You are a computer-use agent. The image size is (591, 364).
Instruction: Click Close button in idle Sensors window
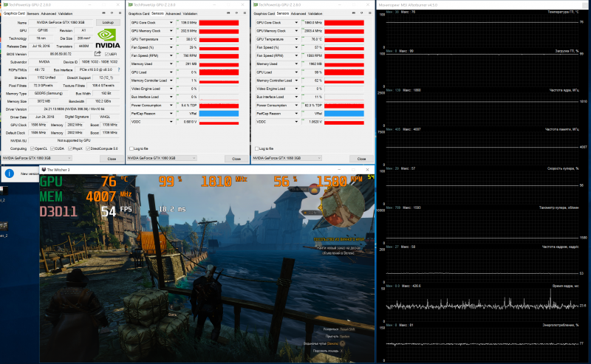pos(236,159)
